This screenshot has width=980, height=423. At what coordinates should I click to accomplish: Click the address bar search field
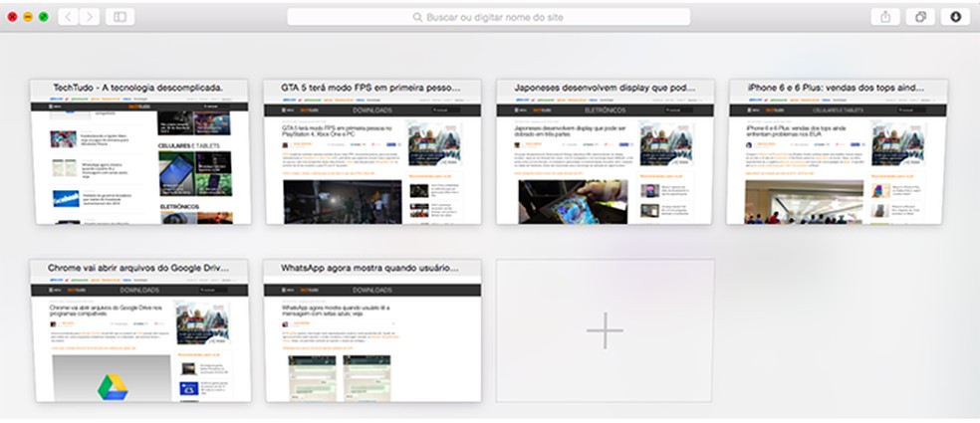coord(489,17)
